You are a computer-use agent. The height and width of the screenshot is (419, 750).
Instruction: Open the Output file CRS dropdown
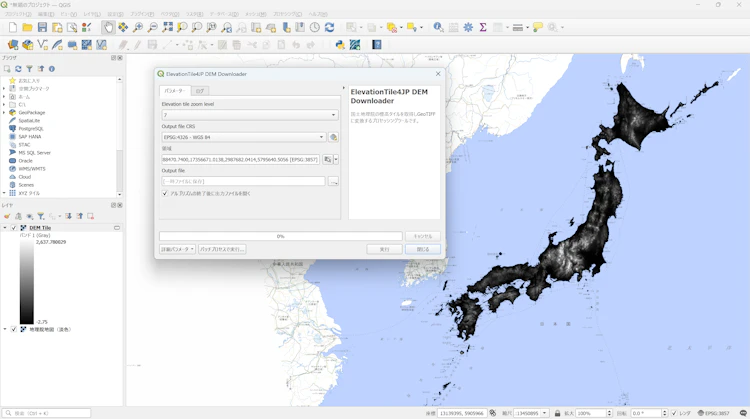[244, 137]
